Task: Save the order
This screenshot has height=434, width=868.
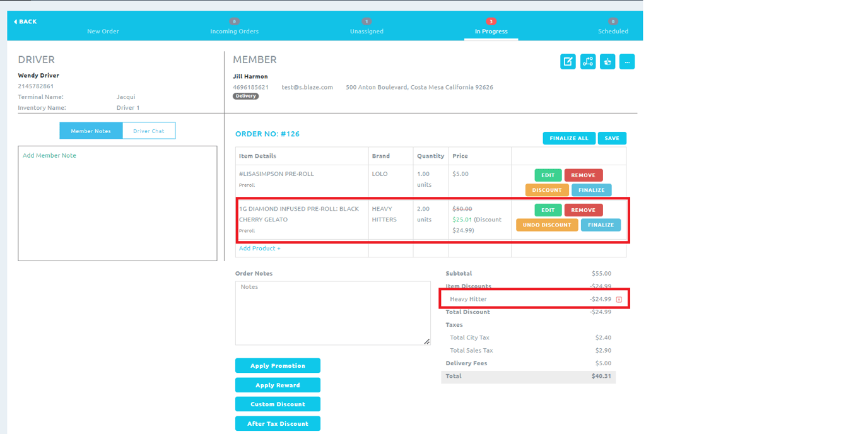Action: point(612,138)
